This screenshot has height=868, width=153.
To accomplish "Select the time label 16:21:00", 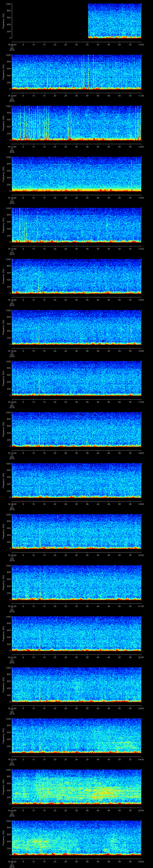I will point(12,657).
